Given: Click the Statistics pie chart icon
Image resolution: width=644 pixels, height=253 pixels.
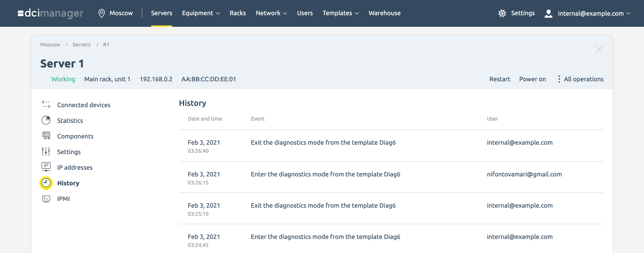Looking at the screenshot, I should pos(46,120).
